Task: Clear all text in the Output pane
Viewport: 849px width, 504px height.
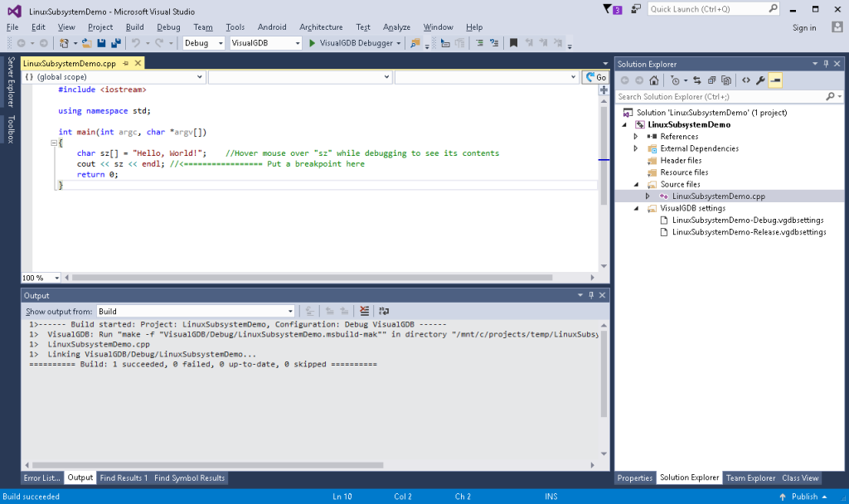Action: click(364, 310)
